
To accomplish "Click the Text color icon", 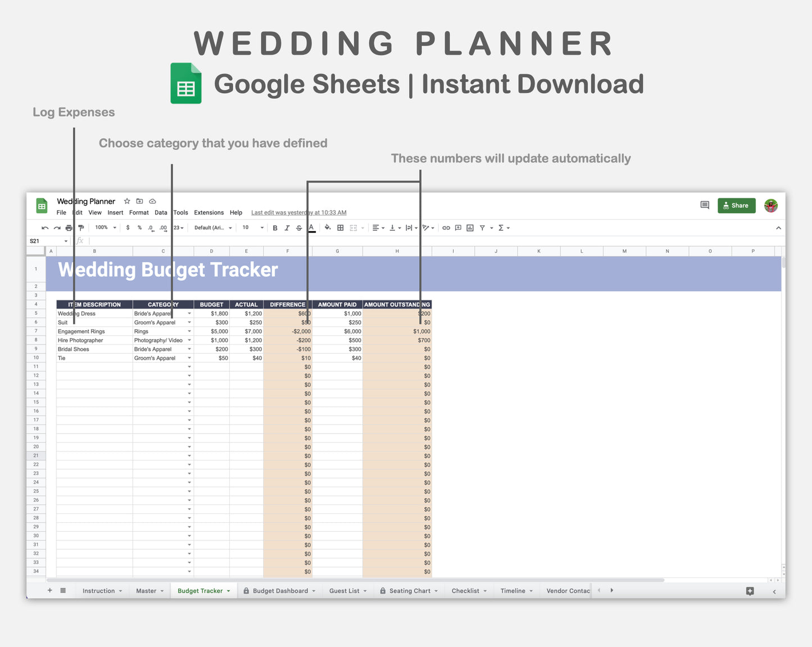I will tap(311, 227).
